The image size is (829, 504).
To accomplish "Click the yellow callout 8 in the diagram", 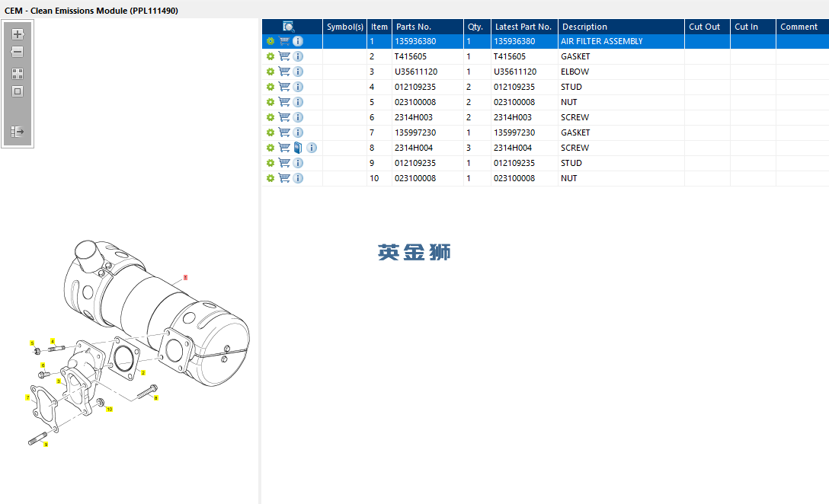I will click(156, 398).
